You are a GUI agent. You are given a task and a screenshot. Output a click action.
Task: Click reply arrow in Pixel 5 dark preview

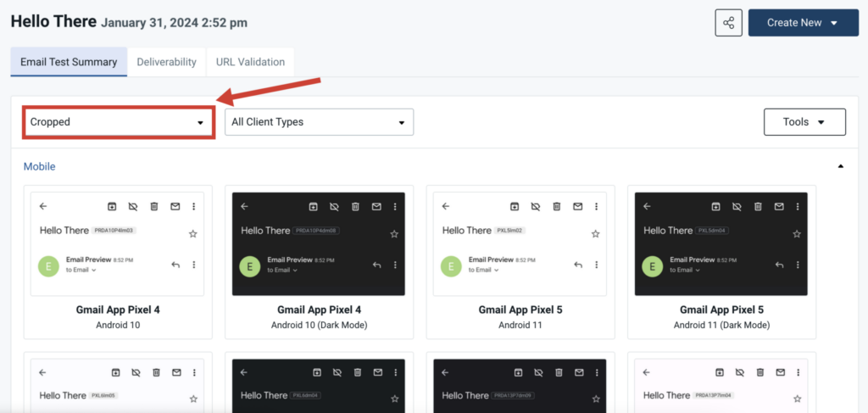click(x=780, y=265)
